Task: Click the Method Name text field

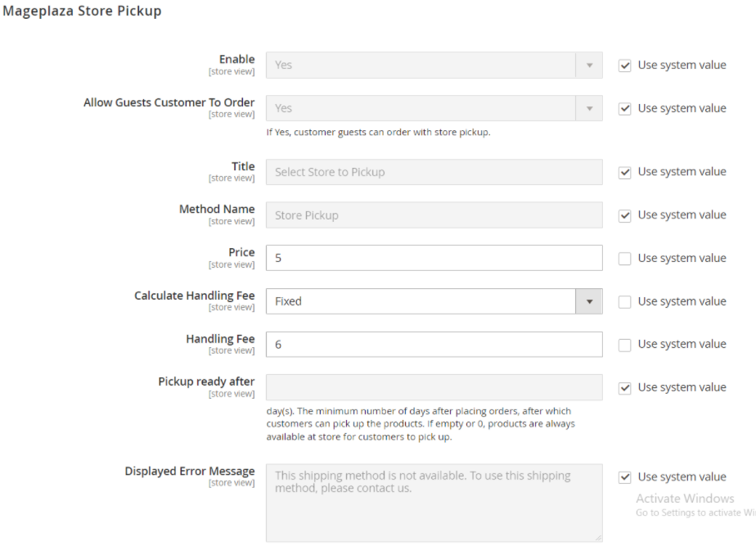Action: (434, 215)
